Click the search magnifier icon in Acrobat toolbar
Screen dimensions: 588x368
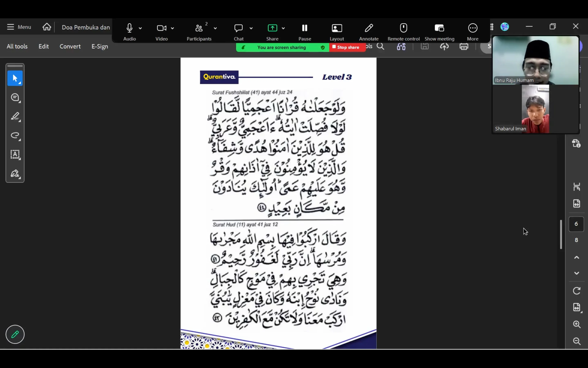tap(381, 46)
